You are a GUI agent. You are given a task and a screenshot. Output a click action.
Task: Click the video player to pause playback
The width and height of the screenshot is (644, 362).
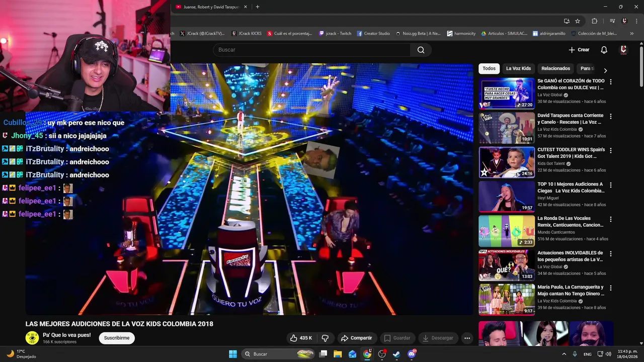coord(249,189)
